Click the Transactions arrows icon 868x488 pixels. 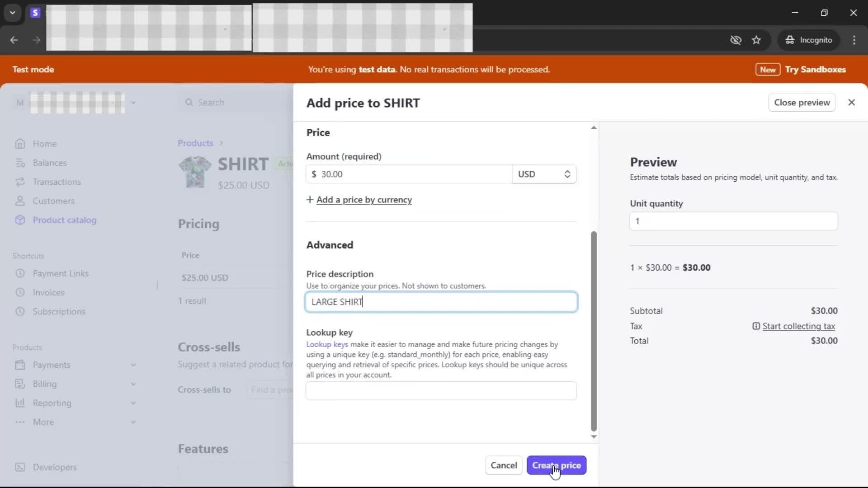point(20,182)
